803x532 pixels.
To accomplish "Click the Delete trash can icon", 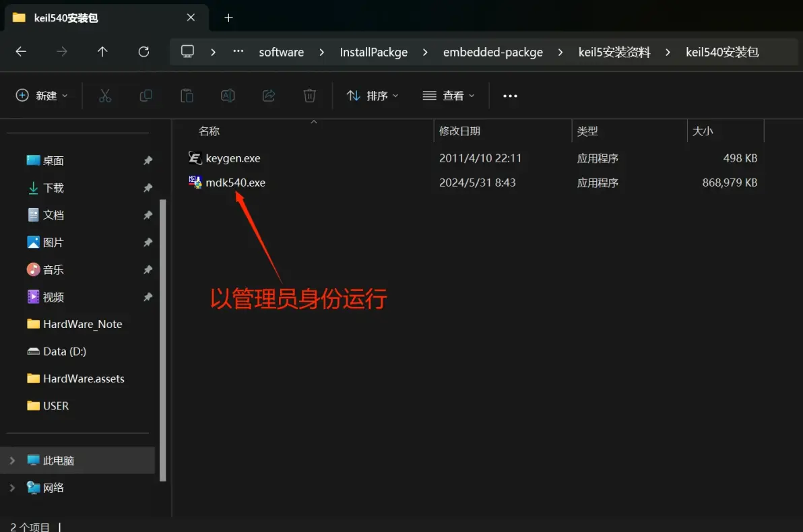I will (309, 96).
